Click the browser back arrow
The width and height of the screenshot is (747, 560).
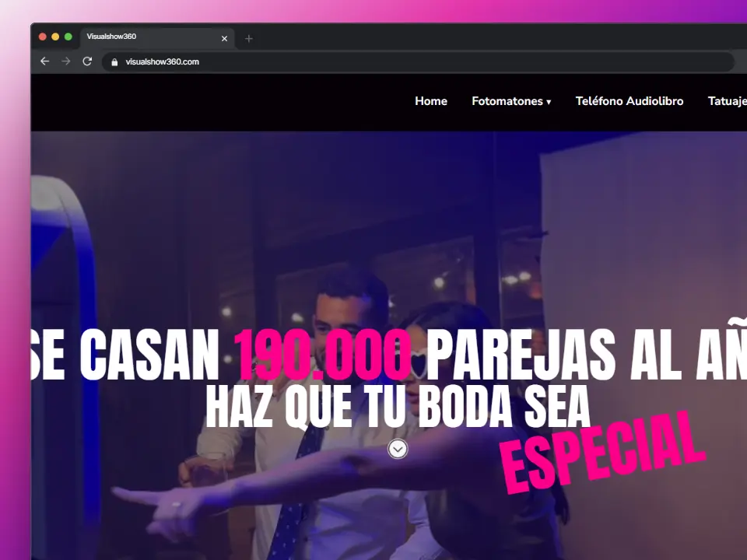pyautogui.click(x=44, y=61)
